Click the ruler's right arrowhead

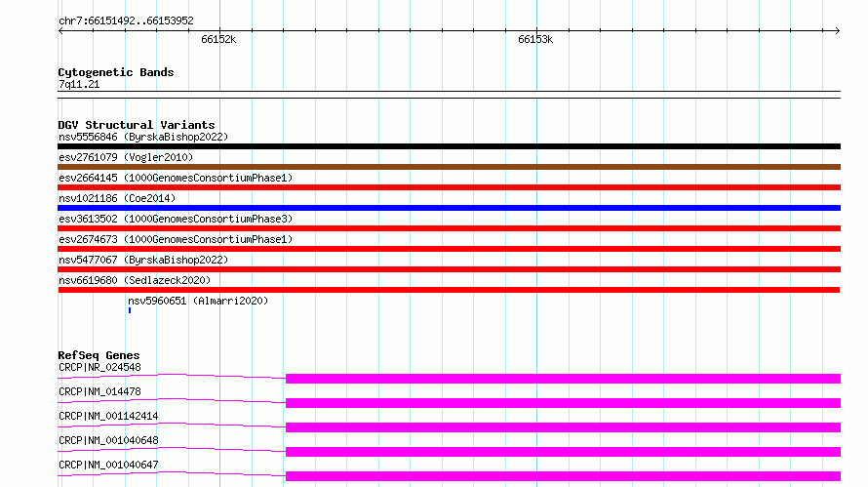[838, 31]
